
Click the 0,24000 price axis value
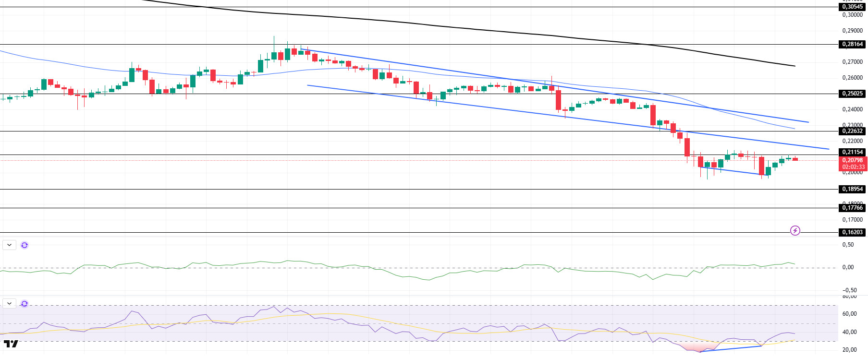(853, 109)
